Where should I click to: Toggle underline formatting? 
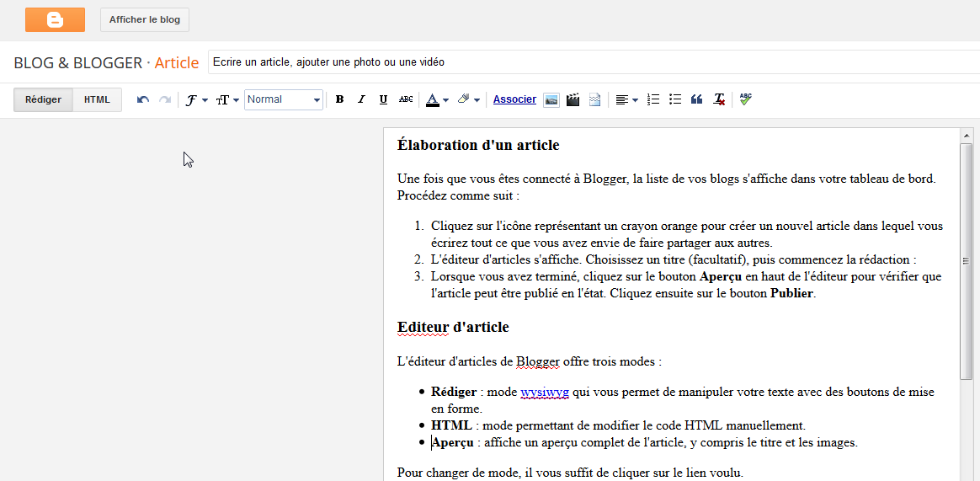[x=384, y=99]
